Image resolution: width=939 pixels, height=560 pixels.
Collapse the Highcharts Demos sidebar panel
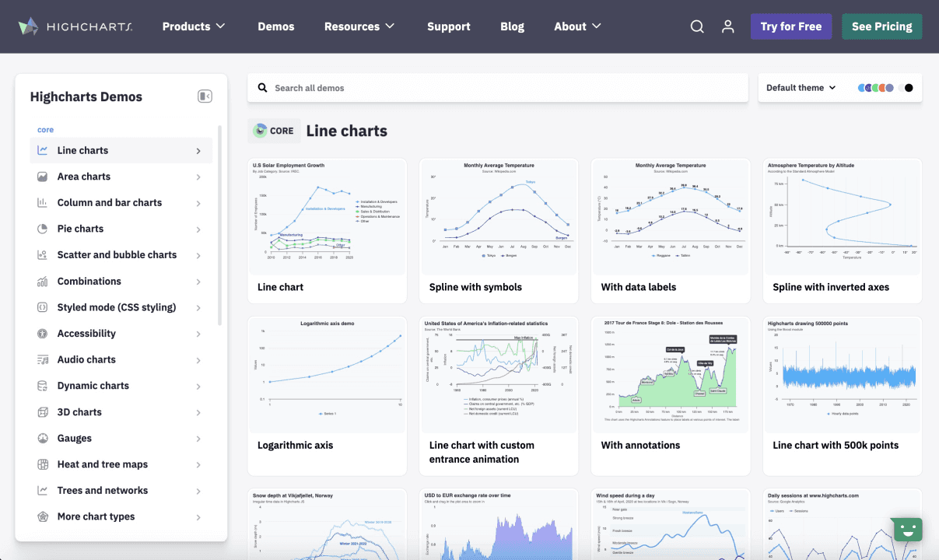click(205, 96)
